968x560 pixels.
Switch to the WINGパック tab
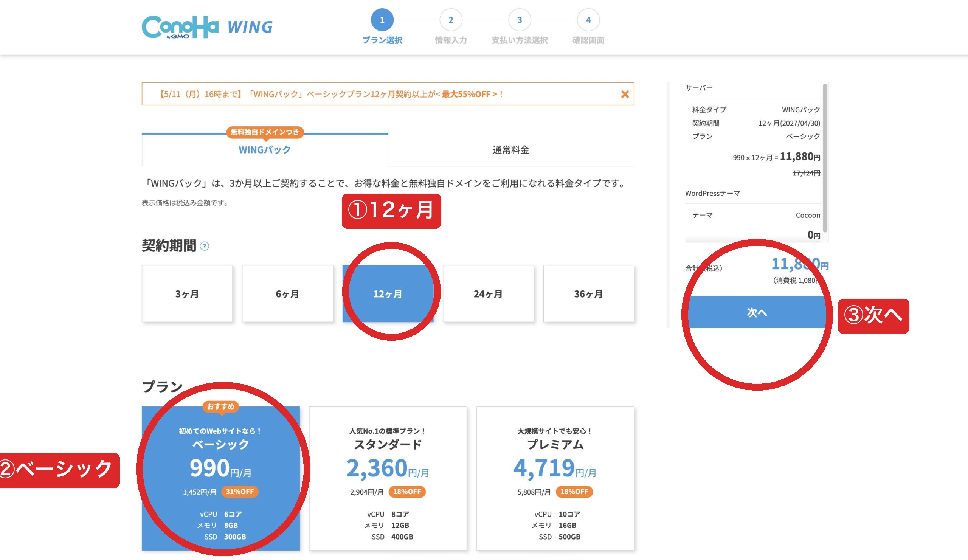point(265,150)
